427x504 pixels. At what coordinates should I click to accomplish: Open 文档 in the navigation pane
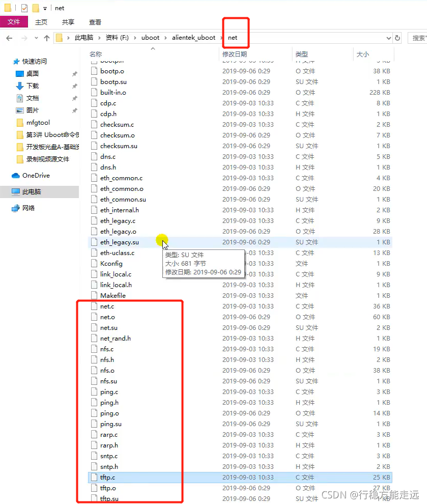[x=33, y=98]
